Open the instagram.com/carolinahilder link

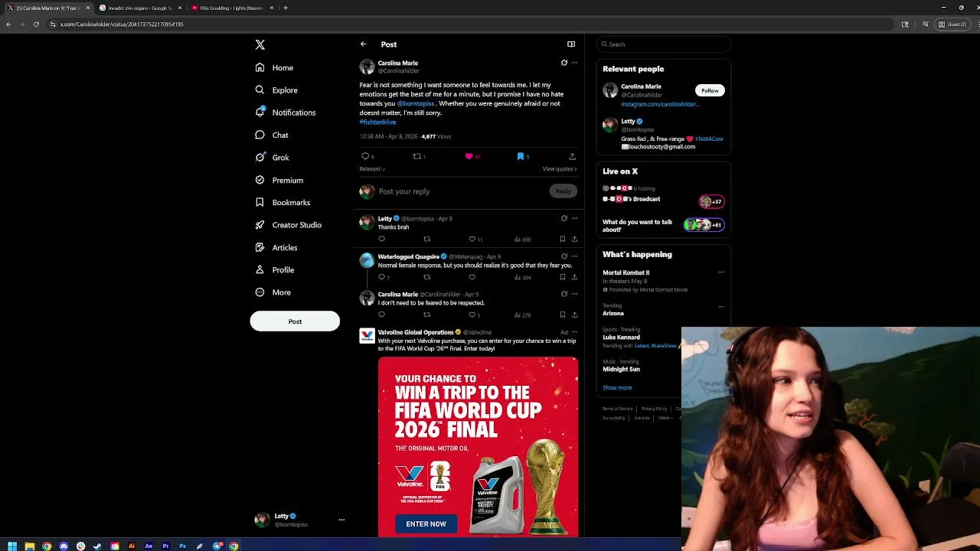(x=660, y=104)
